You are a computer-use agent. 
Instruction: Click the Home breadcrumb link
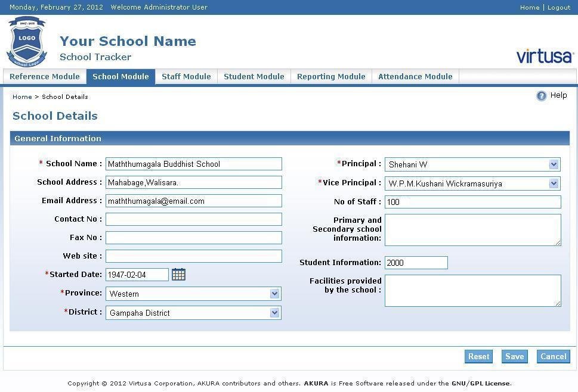point(22,97)
